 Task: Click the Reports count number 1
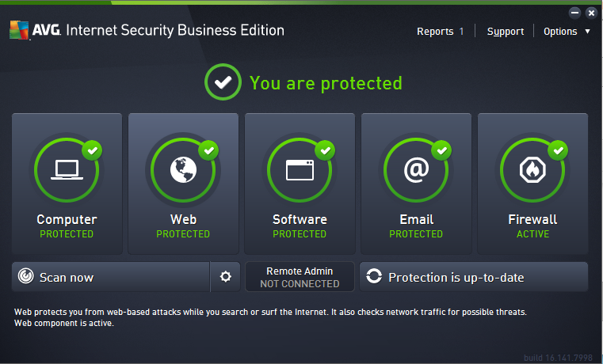(461, 32)
